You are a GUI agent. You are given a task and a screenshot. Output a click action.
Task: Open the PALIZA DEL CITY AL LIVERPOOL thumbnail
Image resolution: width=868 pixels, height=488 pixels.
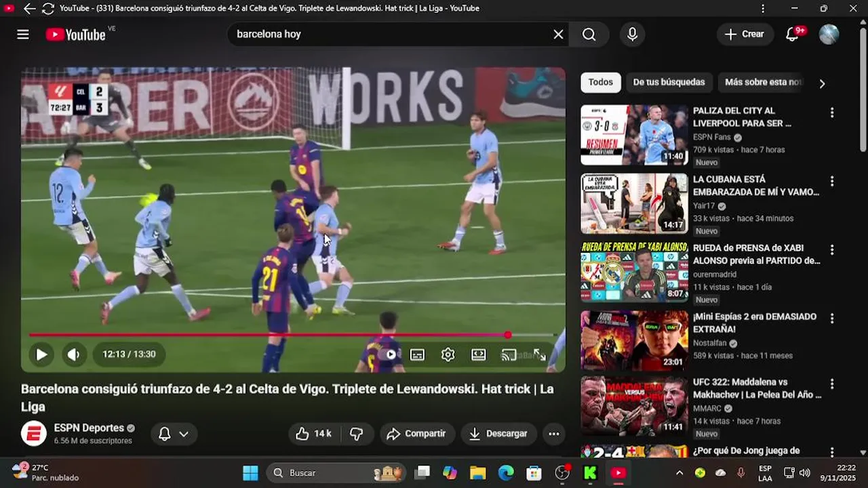click(634, 135)
